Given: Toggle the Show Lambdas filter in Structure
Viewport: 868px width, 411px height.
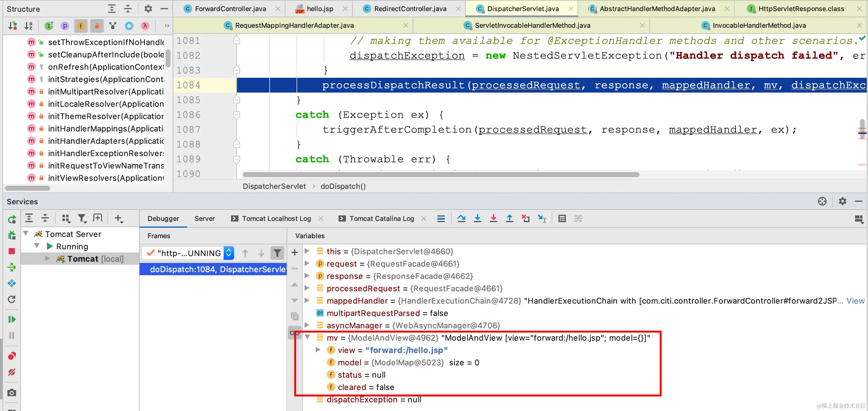Looking at the screenshot, I should pos(145,26).
